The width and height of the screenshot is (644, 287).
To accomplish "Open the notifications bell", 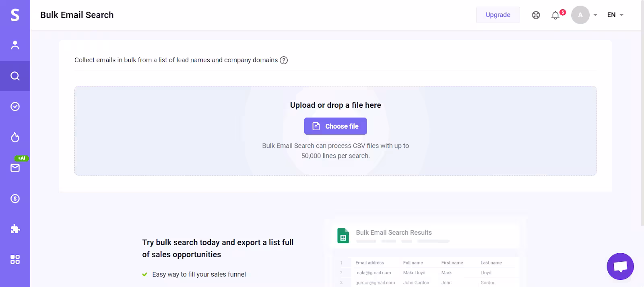I will [555, 15].
